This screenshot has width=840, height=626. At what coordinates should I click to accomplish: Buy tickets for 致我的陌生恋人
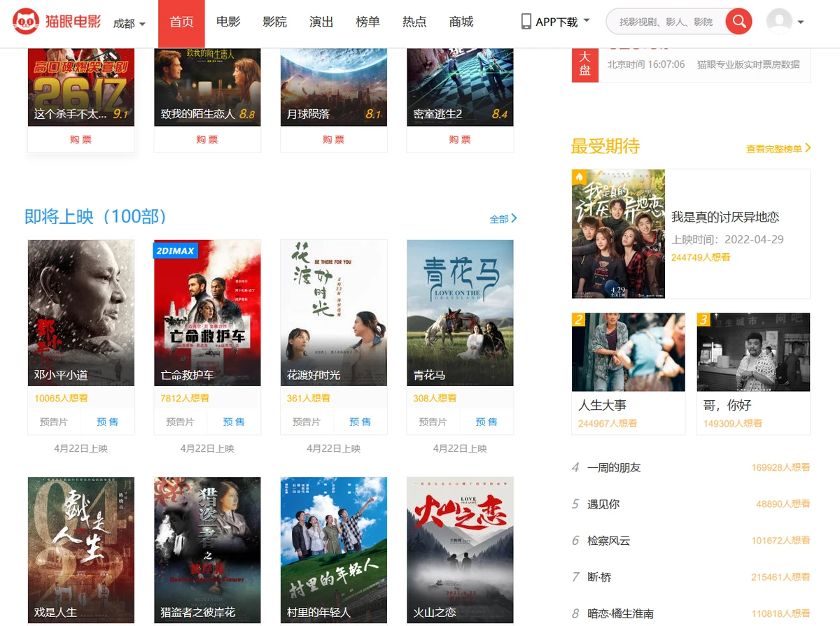coord(207,139)
